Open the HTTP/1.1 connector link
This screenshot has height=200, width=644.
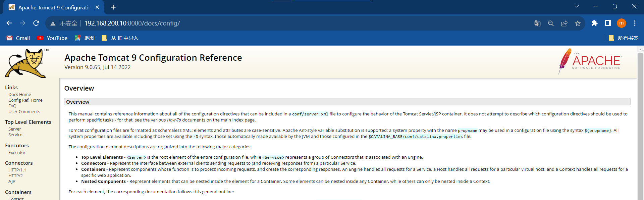[17, 170]
